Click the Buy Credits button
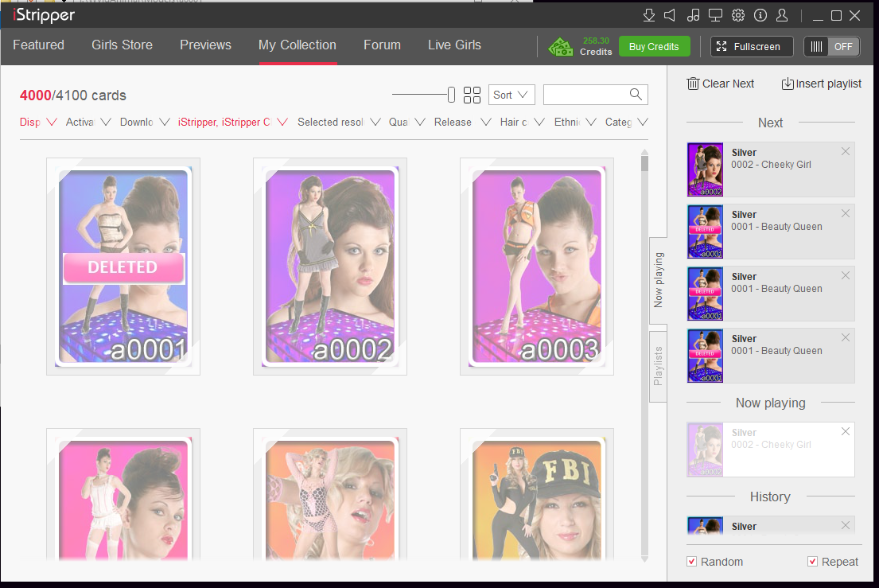The width and height of the screenshot is (879, 588). click(654, 46)
